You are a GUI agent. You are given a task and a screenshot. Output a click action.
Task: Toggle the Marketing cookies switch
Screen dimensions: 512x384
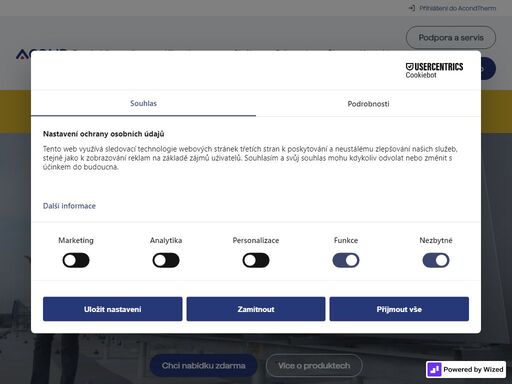76,260
